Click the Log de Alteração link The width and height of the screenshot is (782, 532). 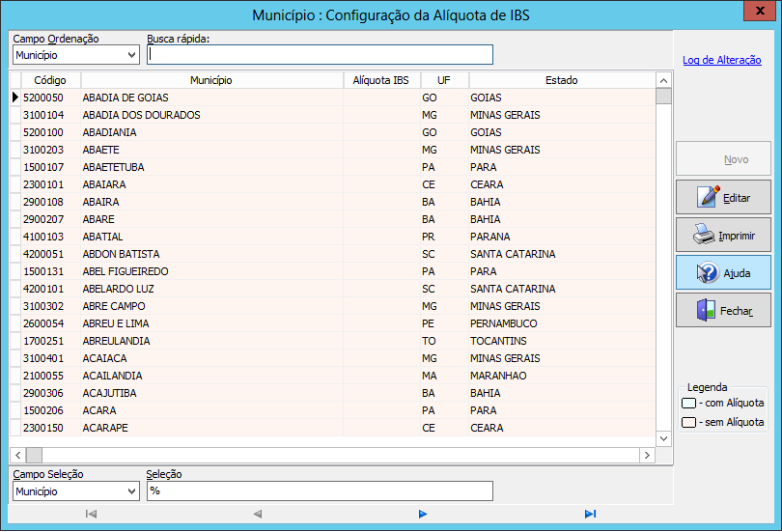[721, 60]
